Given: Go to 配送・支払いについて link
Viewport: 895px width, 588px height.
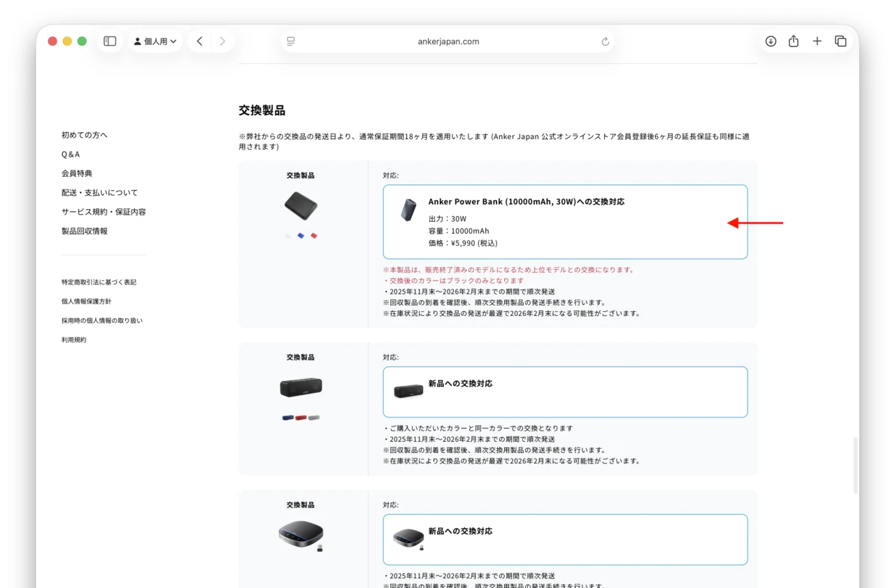Looking at the screenshot, I should point(99,192).
